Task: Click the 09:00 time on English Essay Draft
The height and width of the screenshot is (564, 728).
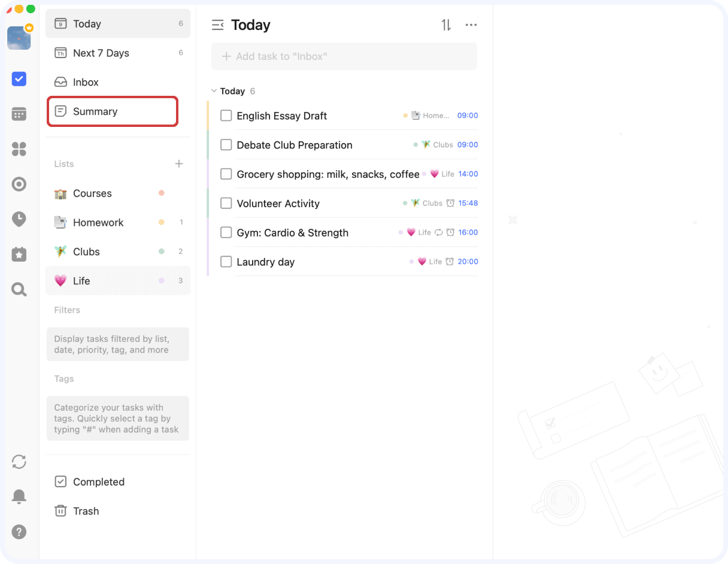Action: pos(468,116)
